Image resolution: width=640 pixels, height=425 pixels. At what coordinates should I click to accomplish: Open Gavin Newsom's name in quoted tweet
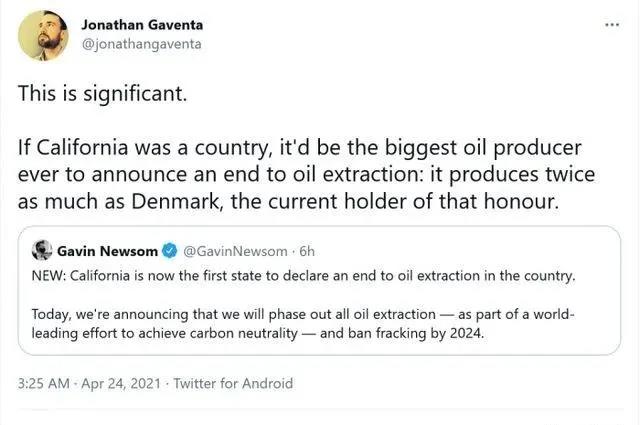tap(107, 250)
